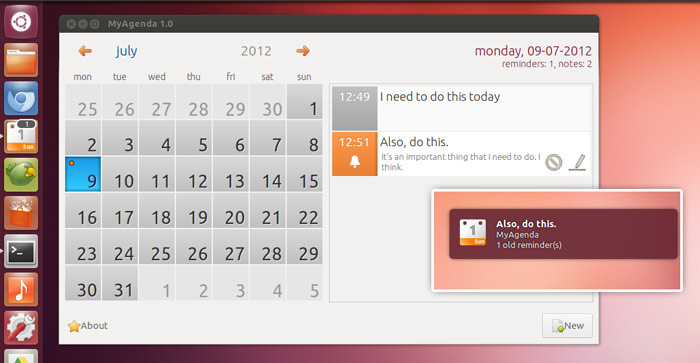Close the MyAgenda window
The image size is (700, 363).
(x=71, y=24)
